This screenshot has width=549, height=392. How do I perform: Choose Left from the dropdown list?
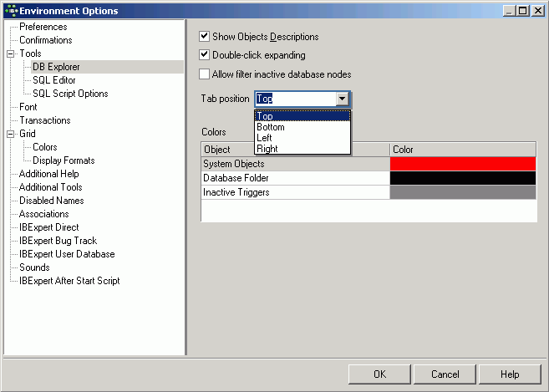pyautogui.click(x=264, y=138)
